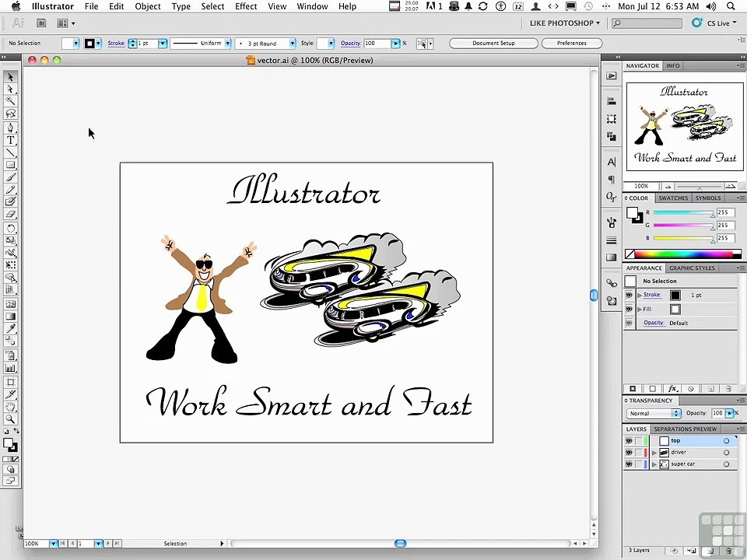Image resolution: width=747 pixels, height=560 pixels.
Task: Switch to the Swatches tab
Action: pos(673,198)
